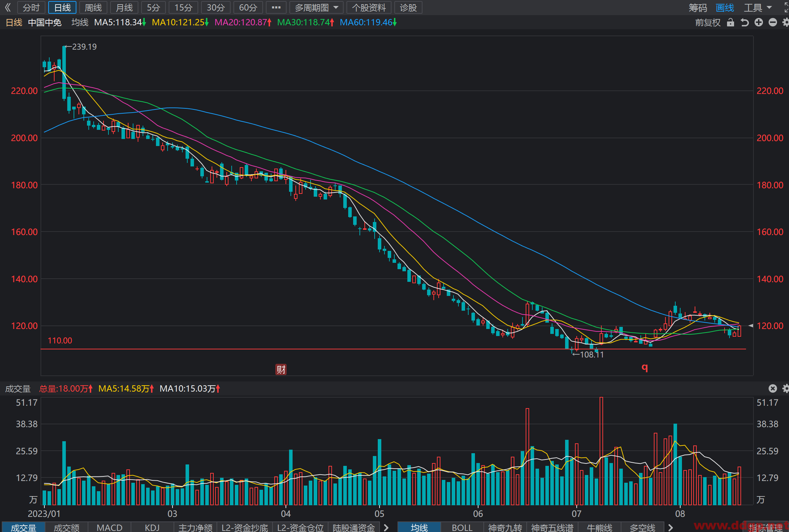Click the 财 financial marker on chart
The height and width of the screenshot is (532, 789).
[x=281, y=369]
